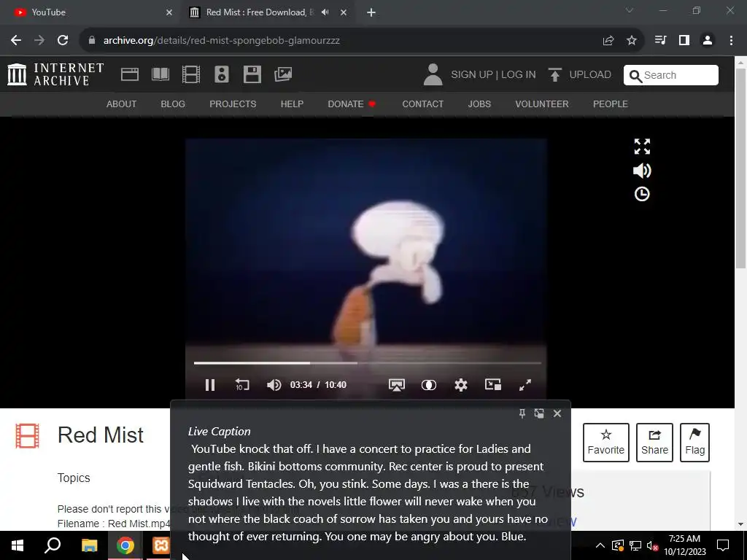Share this page from the address bar
This screenshot has height=560, width=747.
pyautogui.click(x=608, y=41)
